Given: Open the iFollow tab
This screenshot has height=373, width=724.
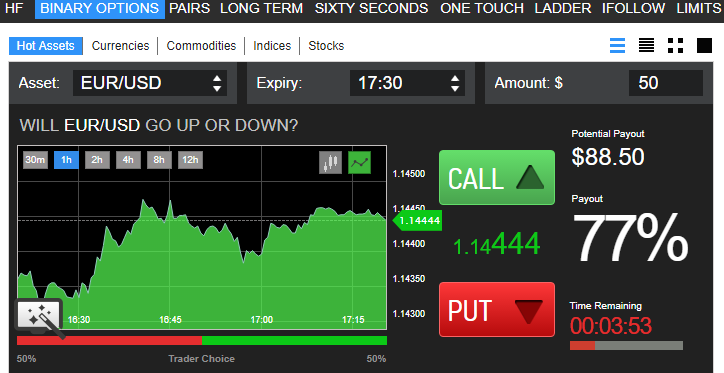Looking at the screenshot, I should click(x=634, y=8).
